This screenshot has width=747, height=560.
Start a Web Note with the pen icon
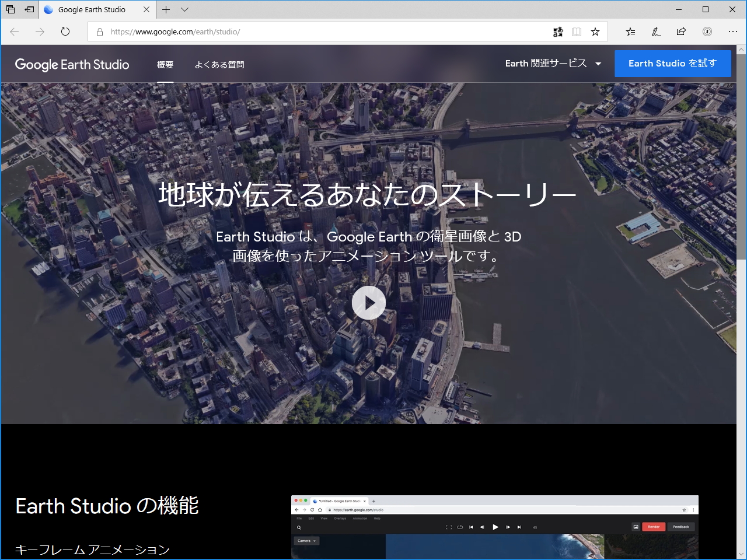tap(655, 32)
